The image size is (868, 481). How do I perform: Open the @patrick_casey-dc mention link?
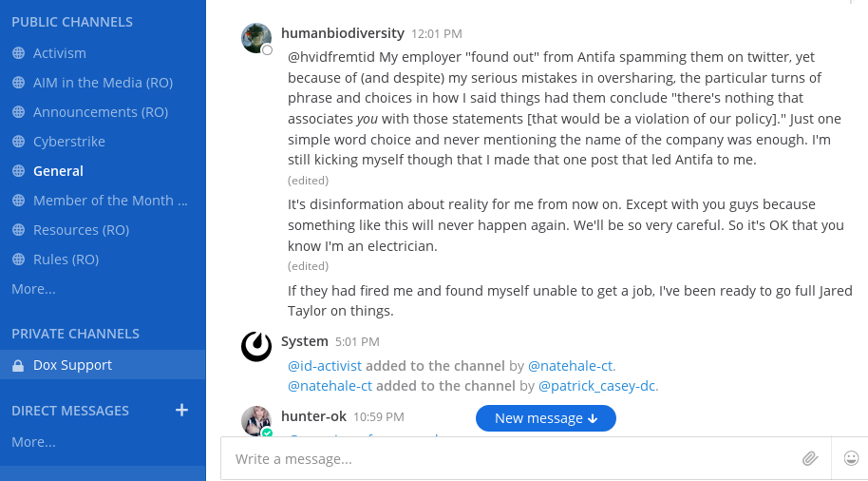pyautogui.click(x=596, y=386)
